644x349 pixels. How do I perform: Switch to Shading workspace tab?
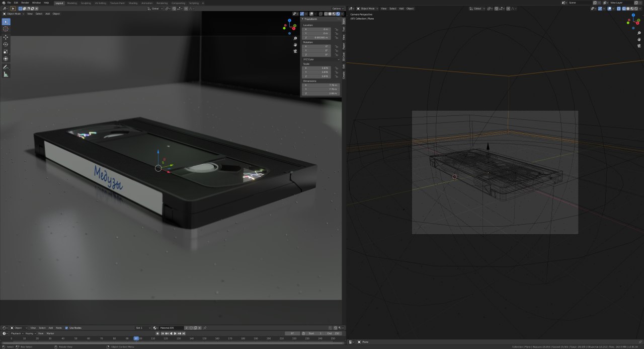click(133, 3)
